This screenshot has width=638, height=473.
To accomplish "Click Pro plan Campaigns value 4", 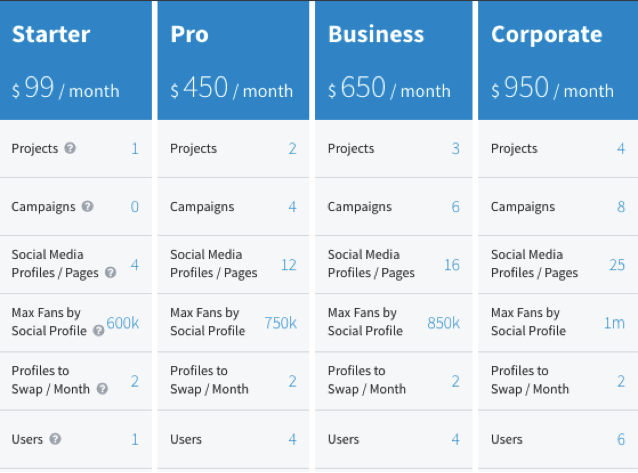I will pos(292,207).
